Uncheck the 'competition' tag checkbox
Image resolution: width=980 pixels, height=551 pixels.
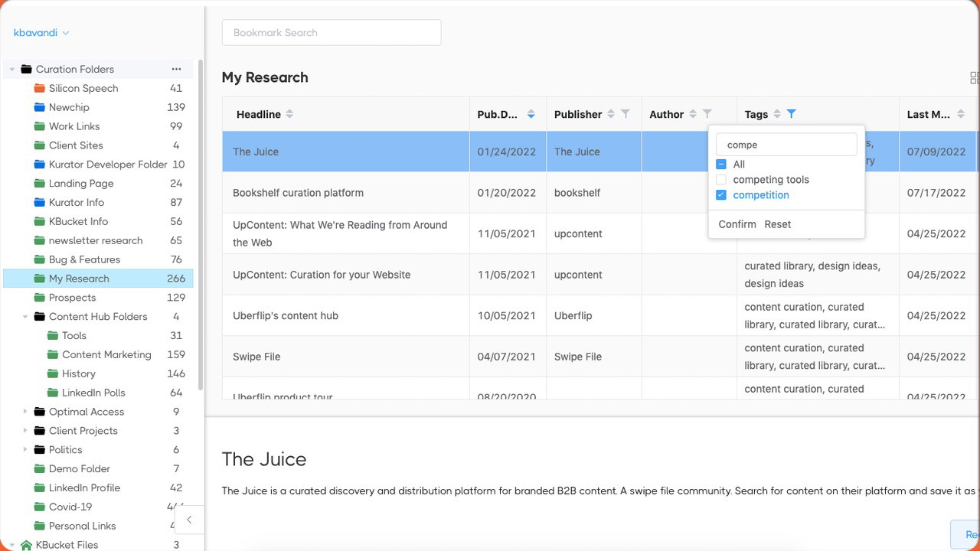(x=721, y=195)
